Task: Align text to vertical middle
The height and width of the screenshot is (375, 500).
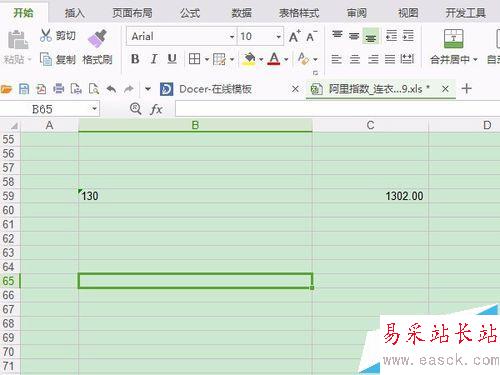Action: [354, 35]
